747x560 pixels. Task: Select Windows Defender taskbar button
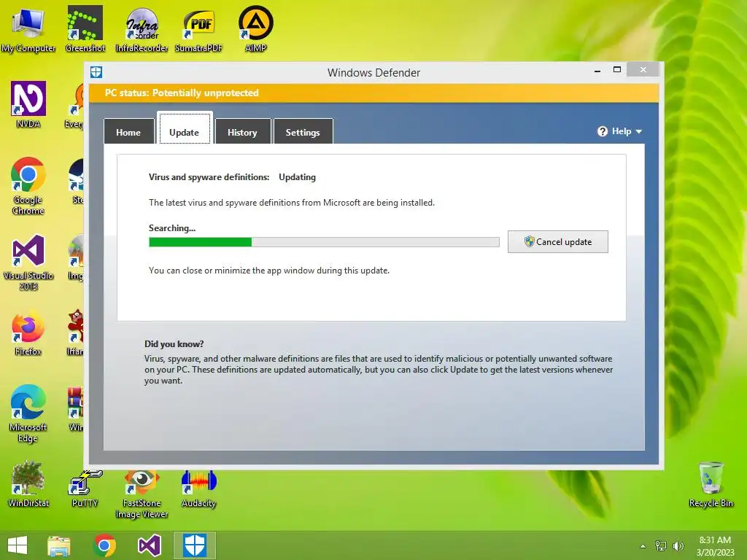click(194, 545)
